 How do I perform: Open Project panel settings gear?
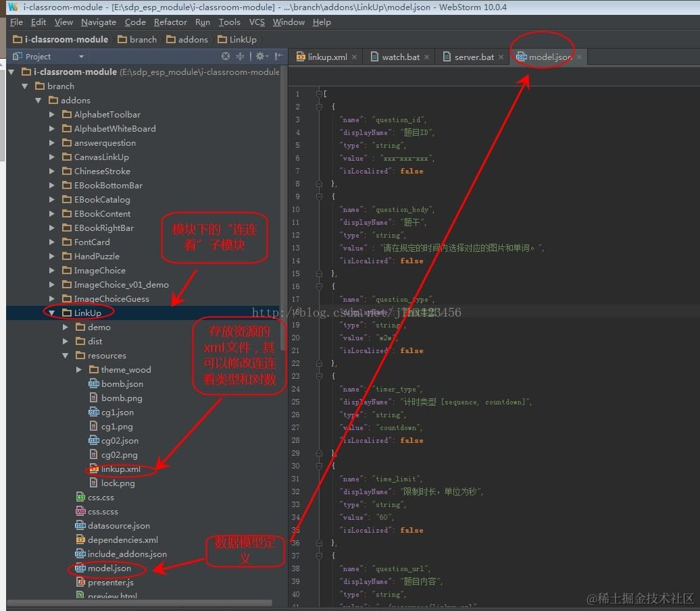click(x=261, y=56)
